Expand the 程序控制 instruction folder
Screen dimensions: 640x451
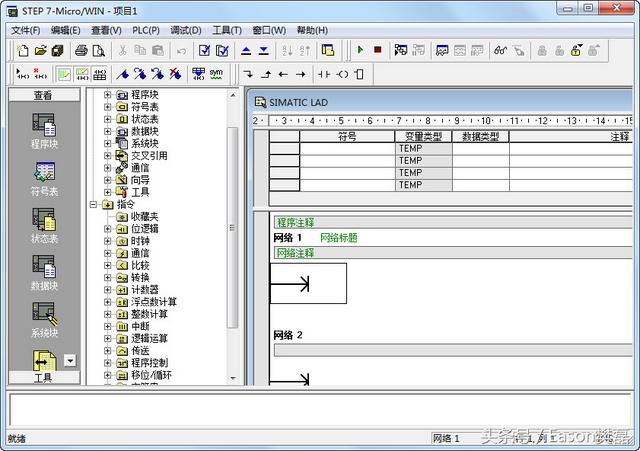(x=107, y=363)
